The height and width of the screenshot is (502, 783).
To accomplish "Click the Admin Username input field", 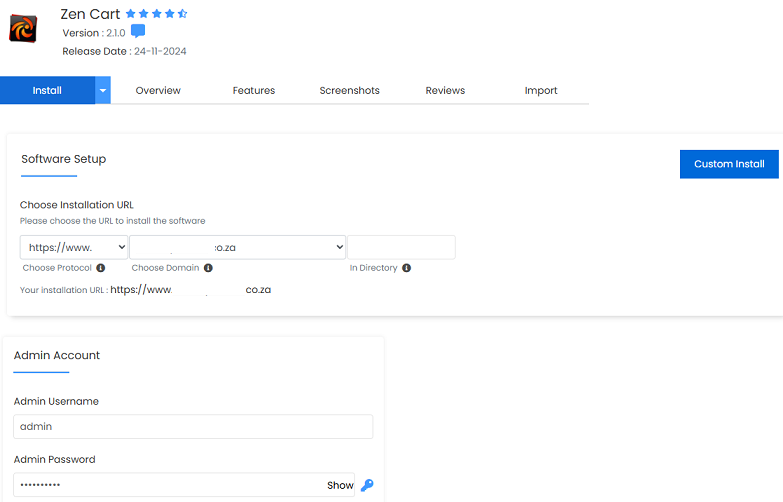I will [193, 427].
